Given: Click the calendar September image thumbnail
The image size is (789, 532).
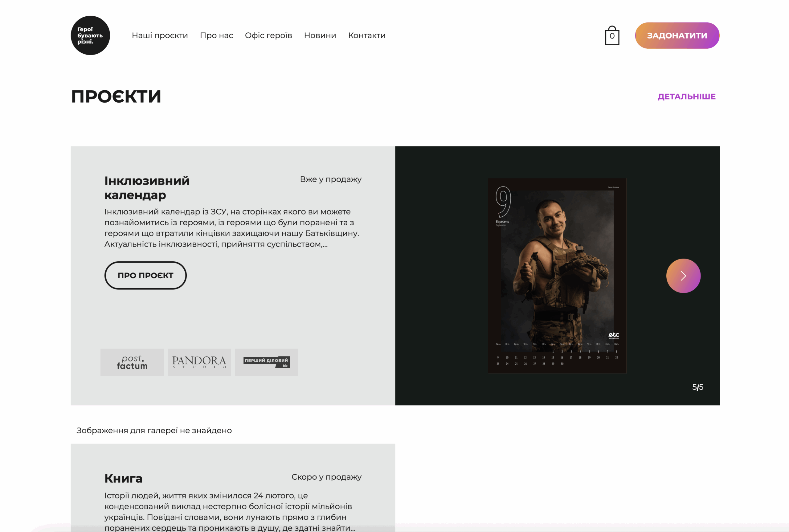Looking at the screenshot, I should (x=557, y=276).
